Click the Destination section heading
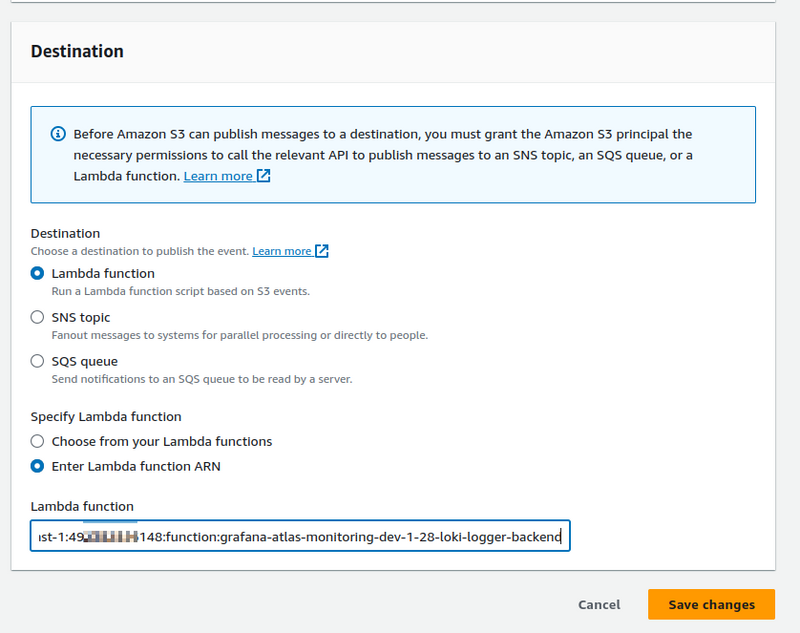The image size is (800, 633). click(77, 51)
